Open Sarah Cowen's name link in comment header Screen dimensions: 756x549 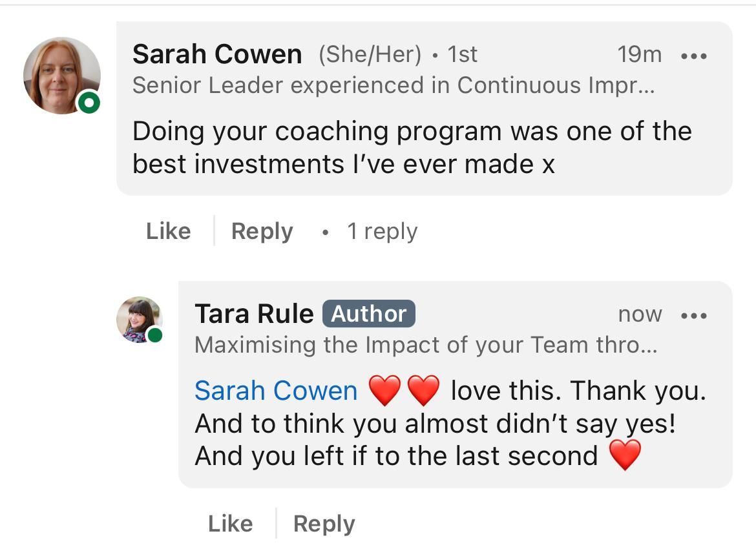[217, 55]
